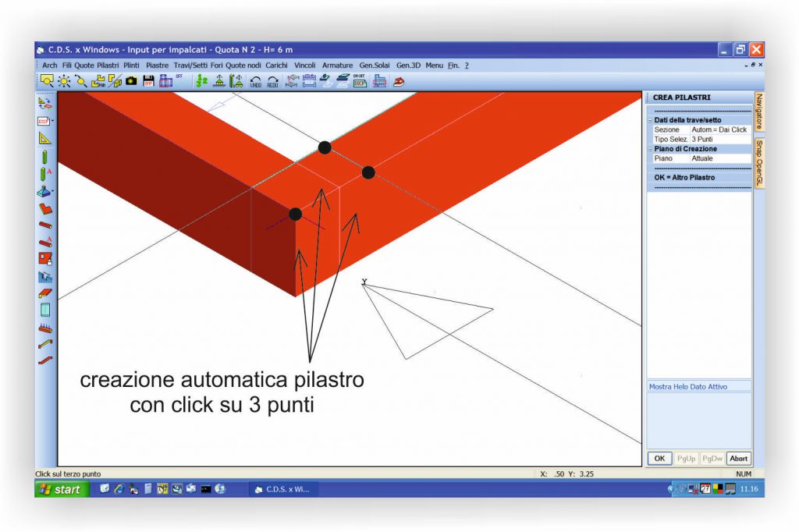Open the Armature menu
The height and width of the screenshot is (532, 799).
[x=337, y=66]
